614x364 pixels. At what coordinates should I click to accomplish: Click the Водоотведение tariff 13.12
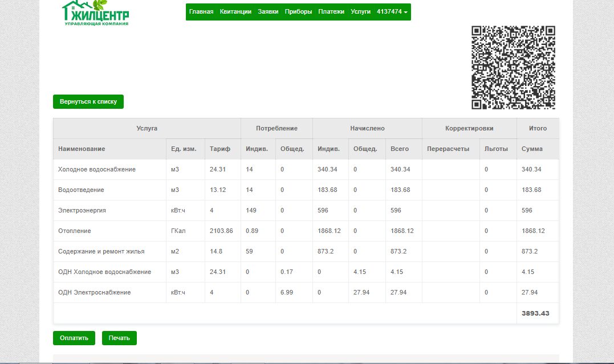pyautogui.click(x=218, y=190)
